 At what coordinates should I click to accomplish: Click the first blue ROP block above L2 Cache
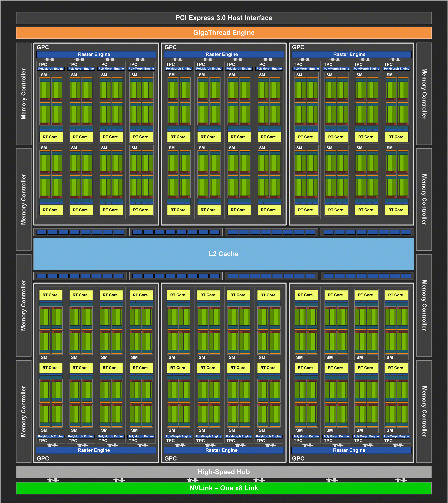click(41, 232)
